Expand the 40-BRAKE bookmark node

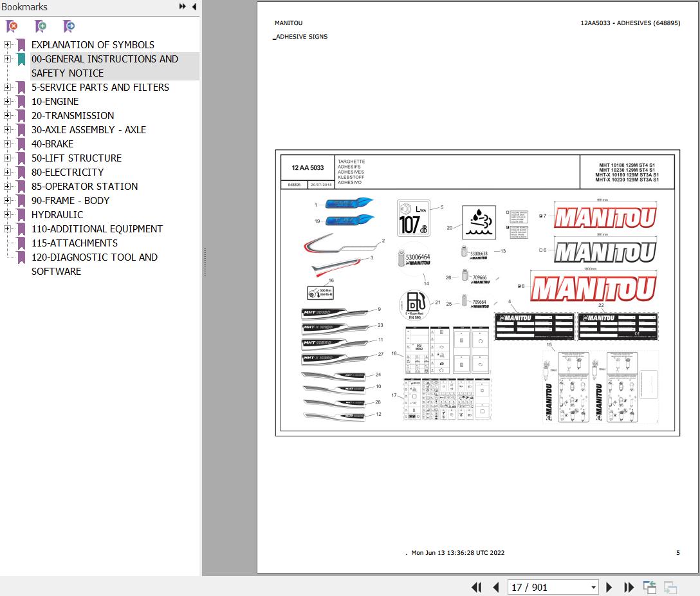click(x=7, y=144)
